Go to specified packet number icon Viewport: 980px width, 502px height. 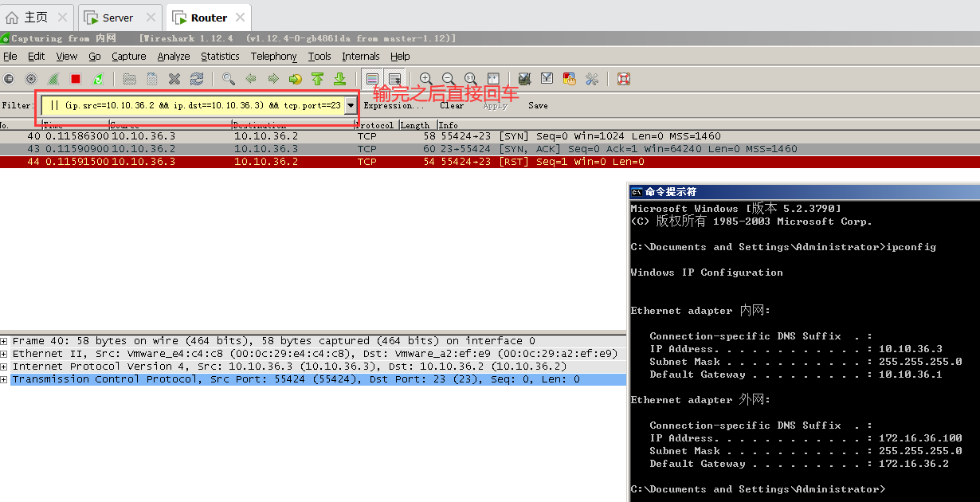point(296,79)
